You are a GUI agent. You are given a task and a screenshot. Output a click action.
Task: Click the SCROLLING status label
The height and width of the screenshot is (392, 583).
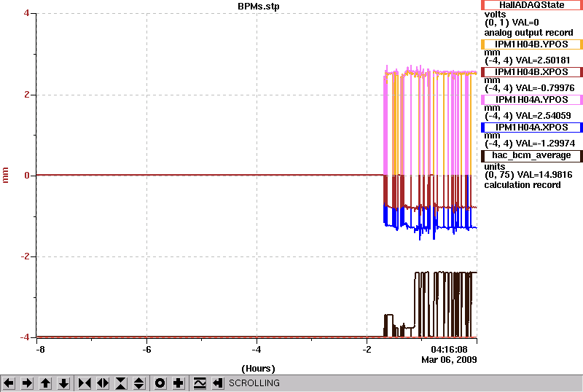click(254, 383)
